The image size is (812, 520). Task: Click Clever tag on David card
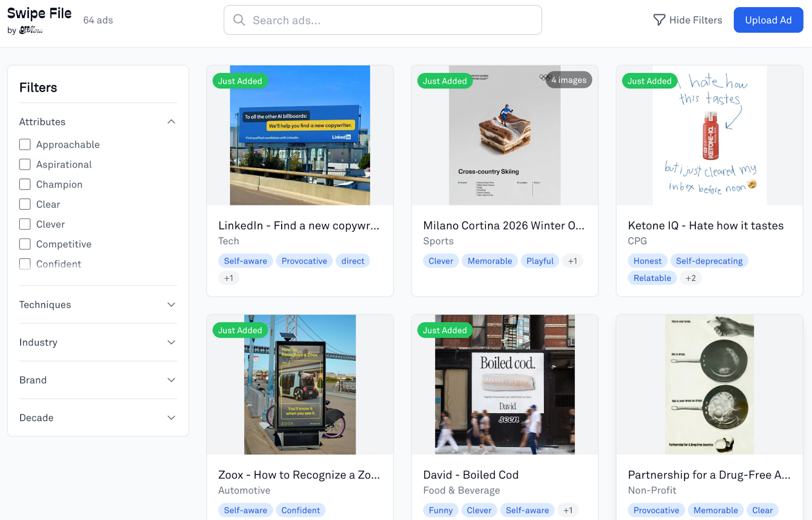coord(479,510)
